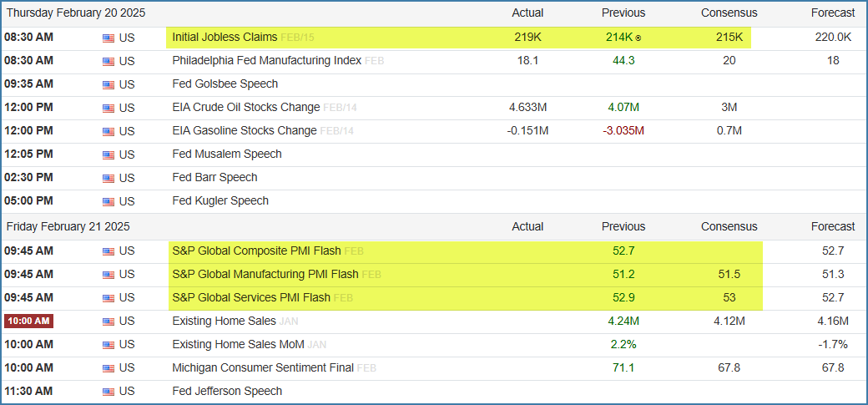Image resolution: width=868 pixels, height=405 pixels.
Task: Click the red 10:00 AM time badge
Action: click(x=28, y=321)
